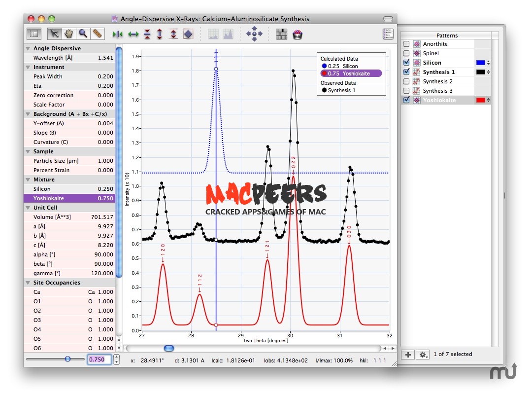532x394 pixels.
Task: Click the '0.75 Yoshiokaite' legend entry
Action: tap(351, 73)
